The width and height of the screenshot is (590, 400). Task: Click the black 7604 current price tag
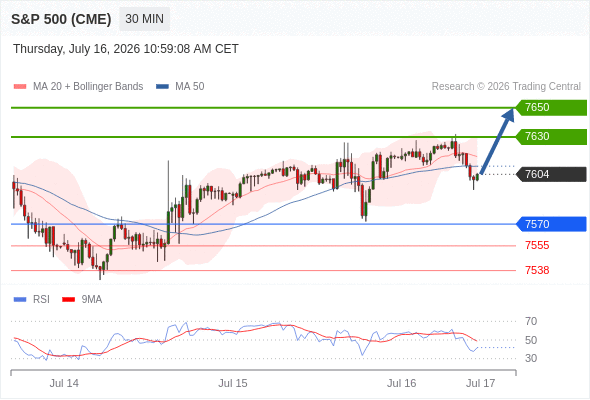[x=551, y=174]
